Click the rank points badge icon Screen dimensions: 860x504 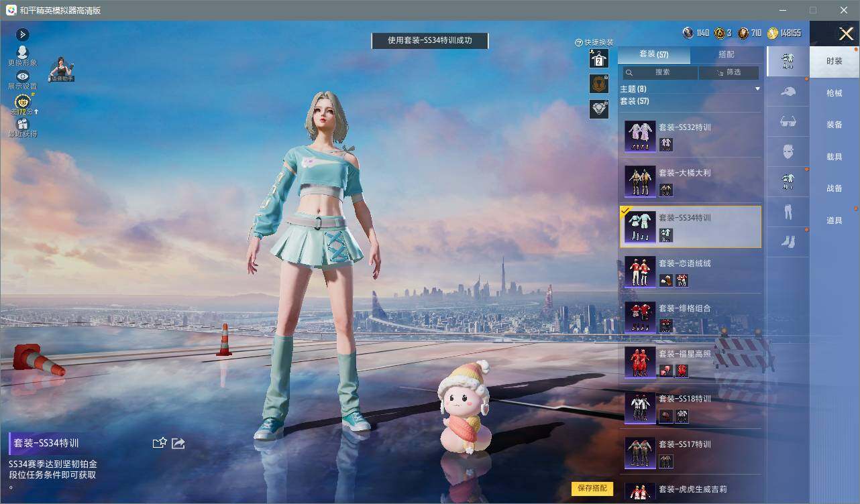coord(22,103)
